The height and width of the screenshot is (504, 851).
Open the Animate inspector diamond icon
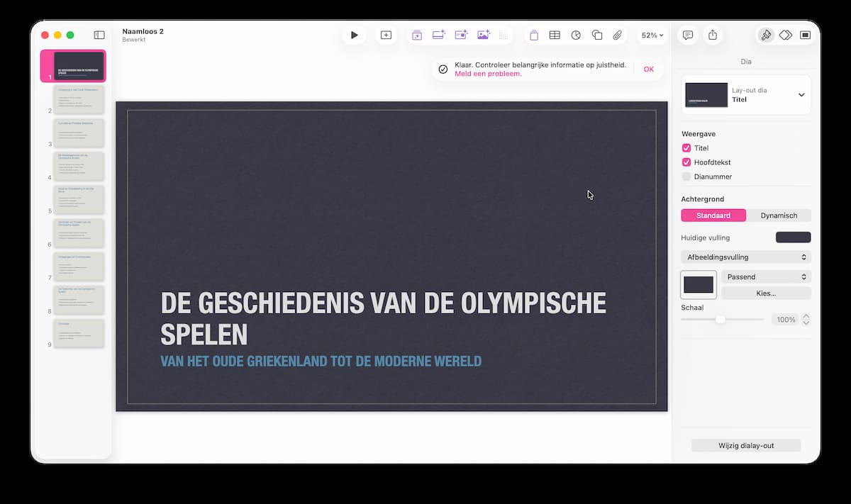[x=786, y=35]
